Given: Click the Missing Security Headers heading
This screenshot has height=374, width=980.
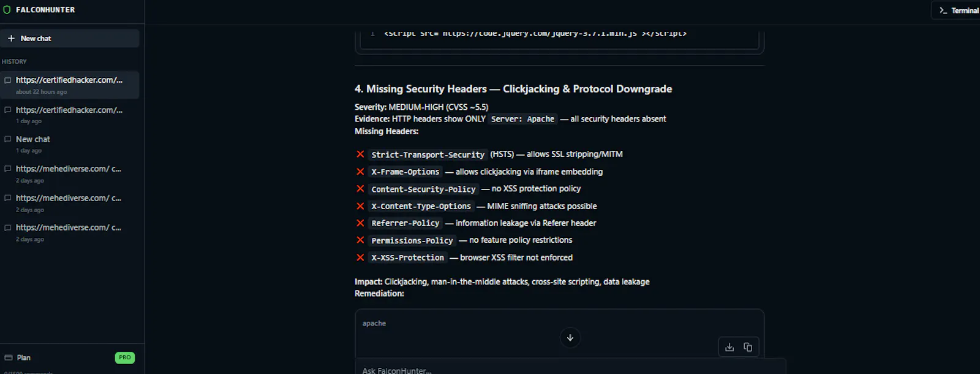Looking at the screenshot, I should (513, 89).
